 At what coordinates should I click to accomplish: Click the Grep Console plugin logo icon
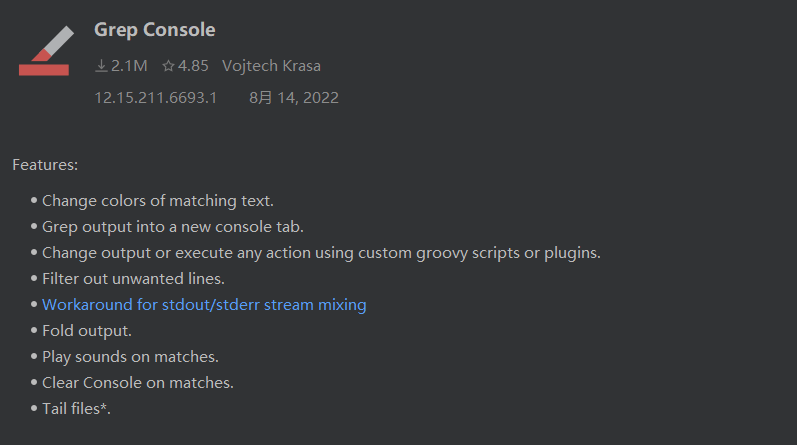click(46, 50)
